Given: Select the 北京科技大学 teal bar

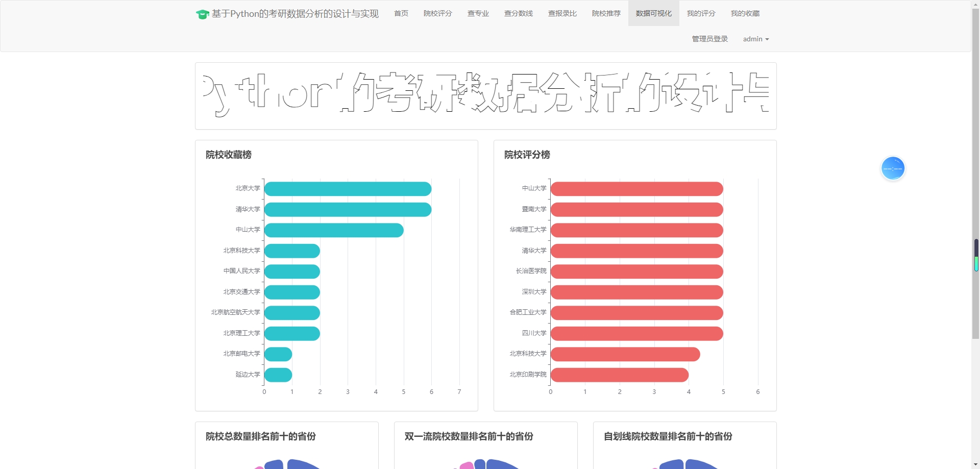Looking at the screenshot, I should [292, 251].
